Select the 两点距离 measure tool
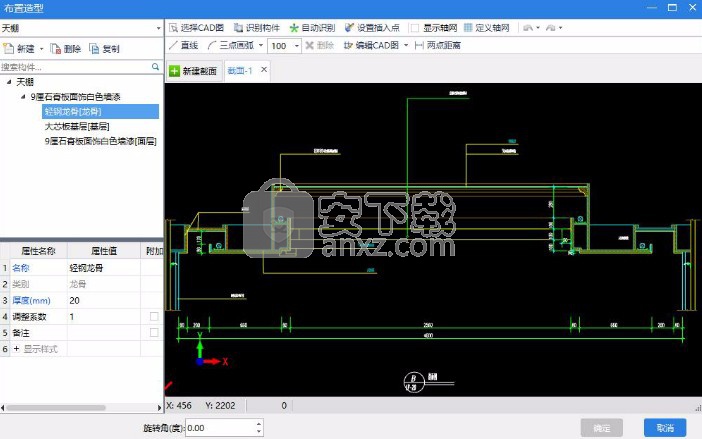Viewport: 702px width, 439px height. click(438, 45)
